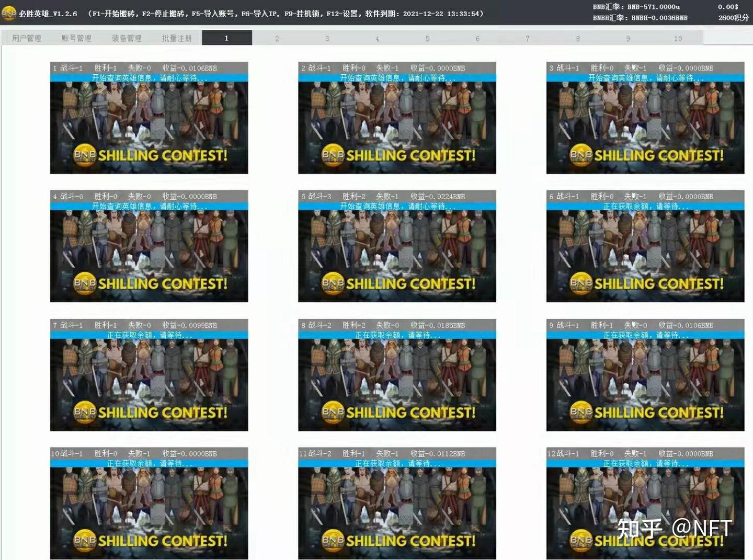
Task: Click the BNB coin icon in game window 11
Action: pos(333,540)
